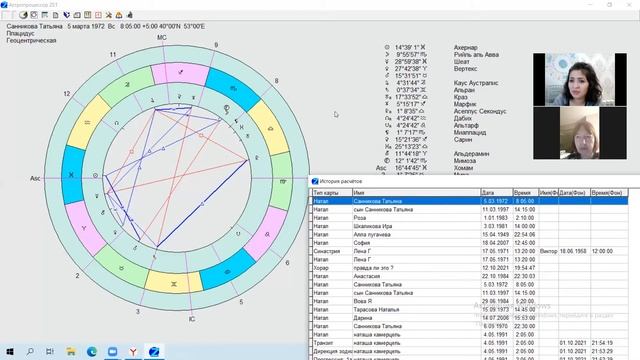Click the round chart wheel toolbar icon

tap(23, 15)
